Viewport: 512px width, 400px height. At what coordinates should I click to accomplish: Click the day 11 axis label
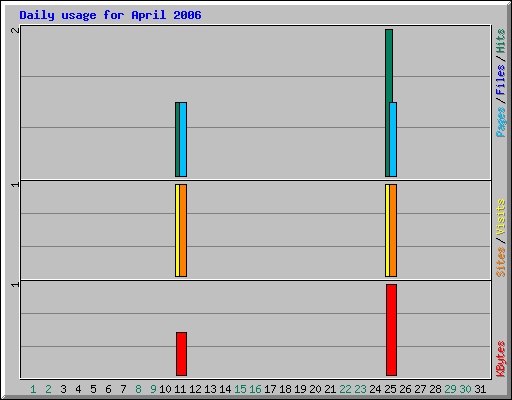(x=180, y=389)
